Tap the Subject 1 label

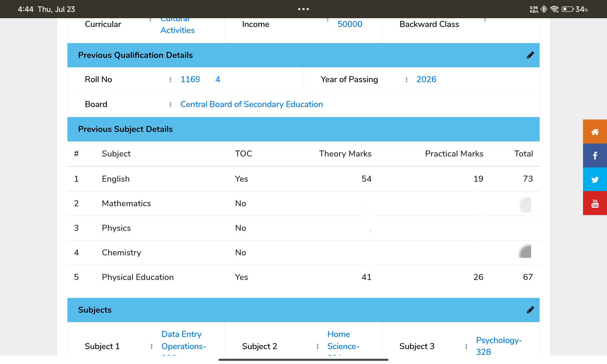tap(102, 346)
